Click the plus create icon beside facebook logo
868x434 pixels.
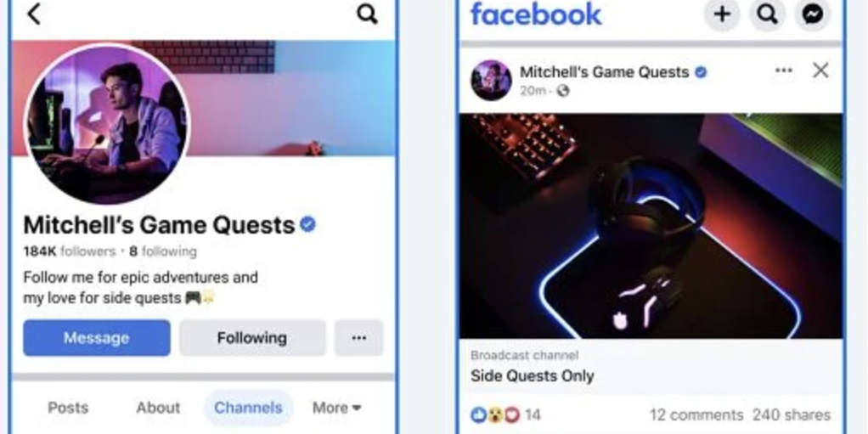pyautogui.click(x=723, y=14)
